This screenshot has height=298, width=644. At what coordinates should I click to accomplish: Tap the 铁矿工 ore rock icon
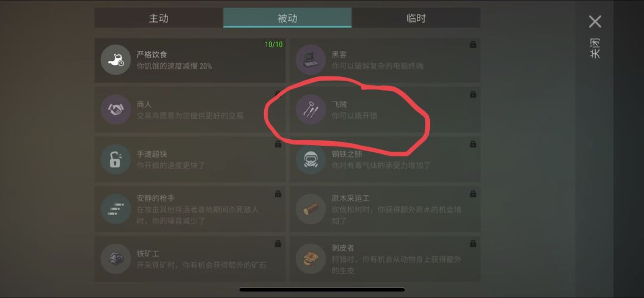coord(116,259)
